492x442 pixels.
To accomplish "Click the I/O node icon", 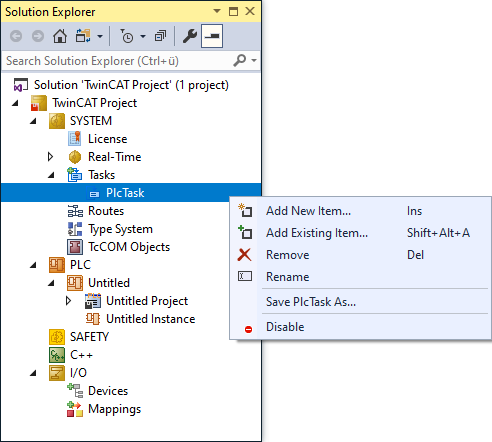I will [x=57, y=373].
